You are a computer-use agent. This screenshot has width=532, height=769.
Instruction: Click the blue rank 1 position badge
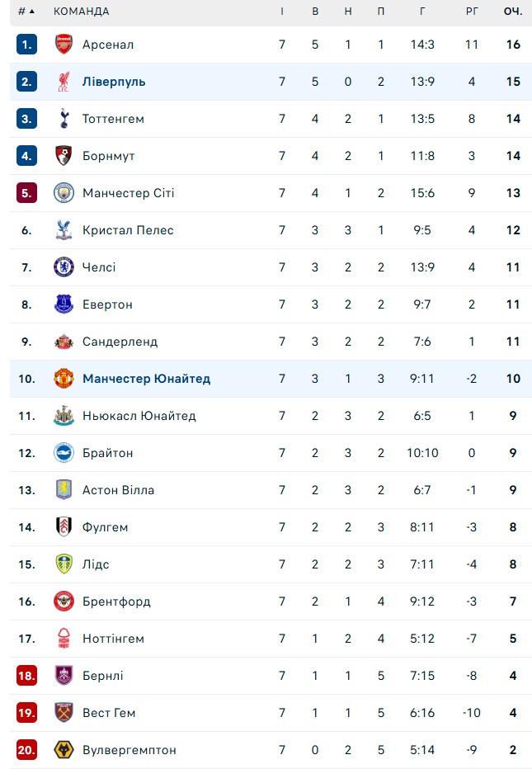click(x=27, y=45)
